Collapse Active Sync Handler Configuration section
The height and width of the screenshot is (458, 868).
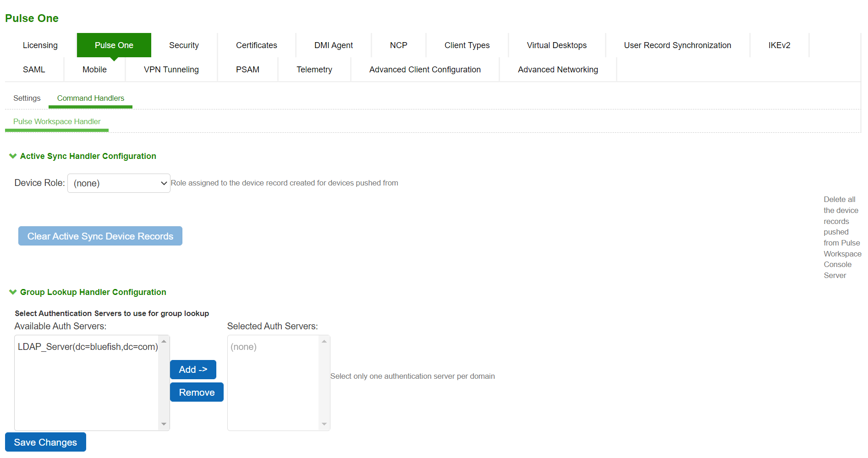click(13, 156)
